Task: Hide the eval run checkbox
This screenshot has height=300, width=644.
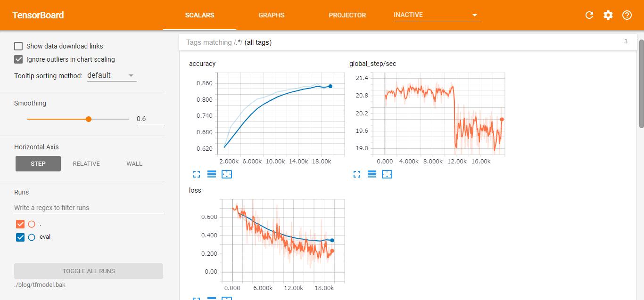Action: pos(20,237)
